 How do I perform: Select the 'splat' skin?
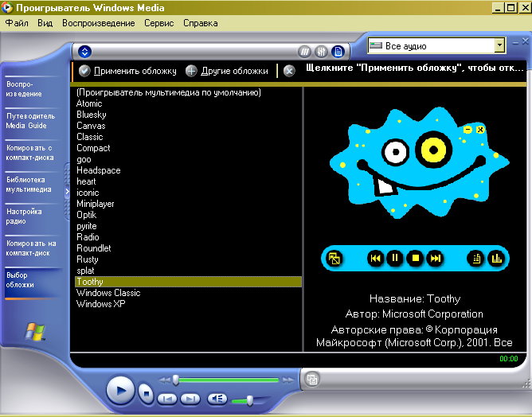click(x=188, y=271)
